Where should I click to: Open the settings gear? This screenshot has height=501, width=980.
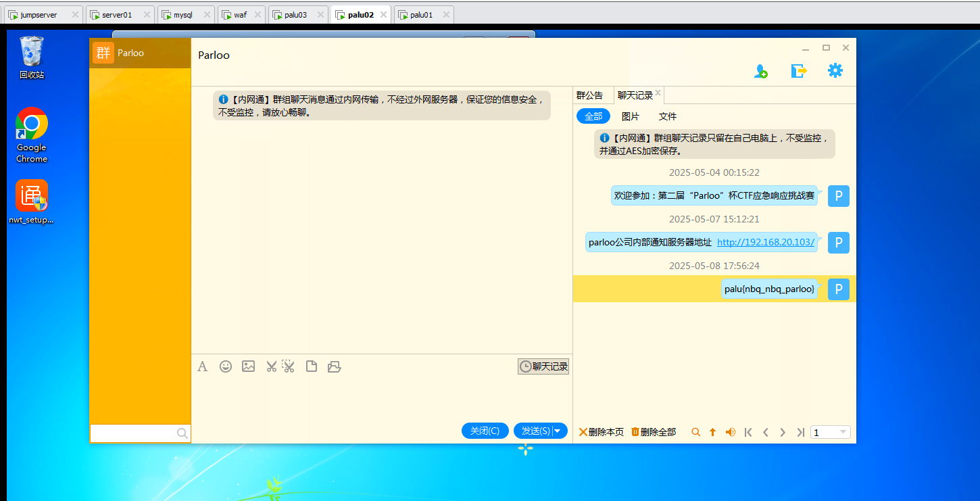point(835,70)
